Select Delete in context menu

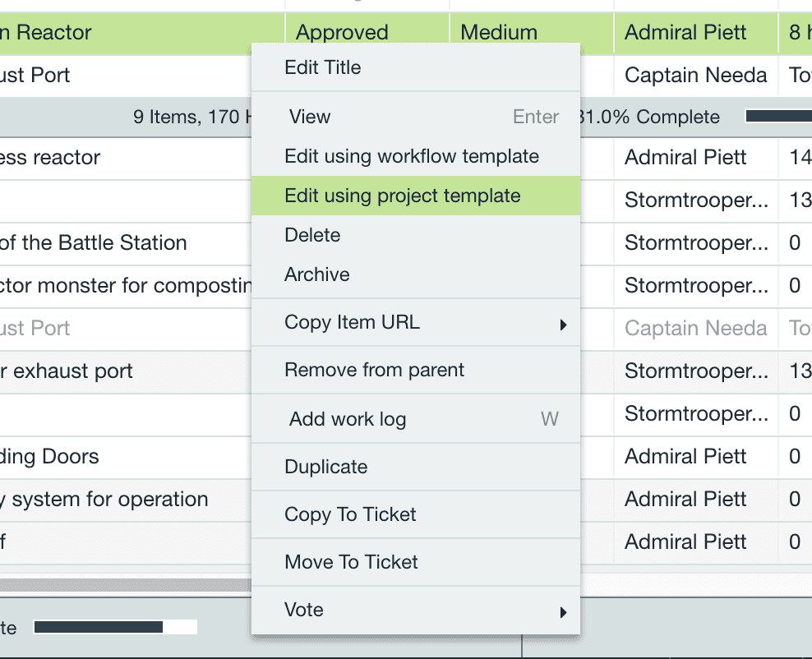pyautogui.click(x=415, y=235)
